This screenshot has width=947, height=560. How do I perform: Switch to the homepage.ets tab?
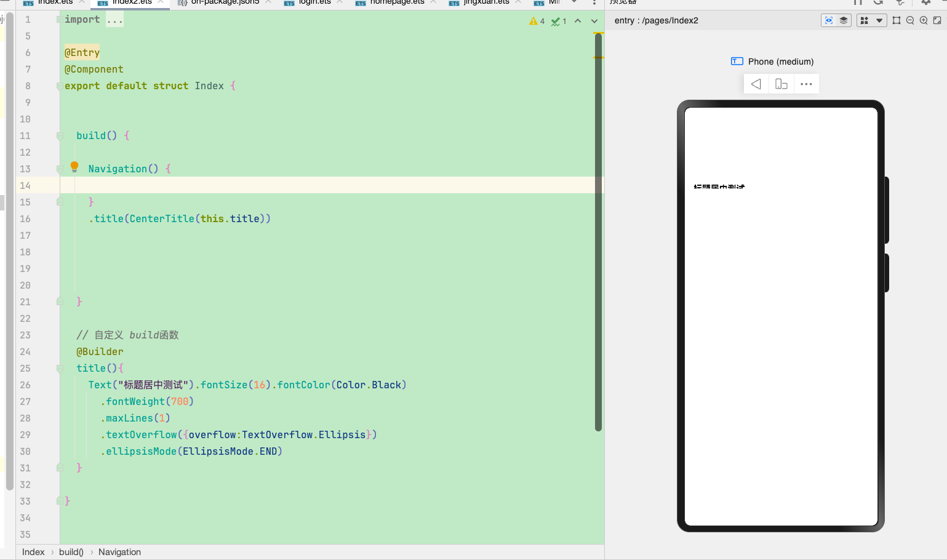396,2
